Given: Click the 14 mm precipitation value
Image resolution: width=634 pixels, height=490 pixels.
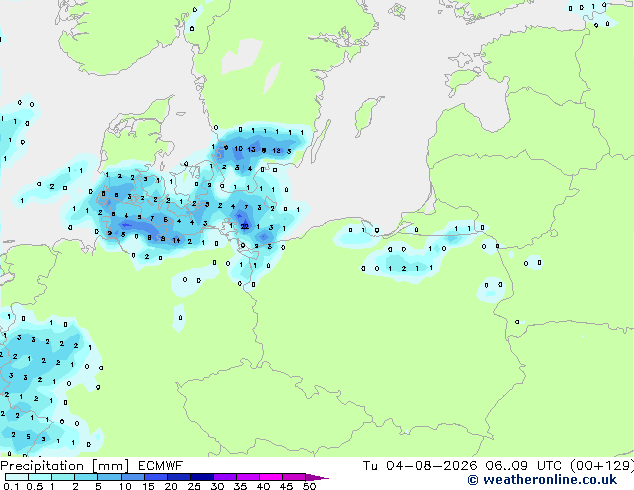Looking at the screenshot, I should coord(176,241).
